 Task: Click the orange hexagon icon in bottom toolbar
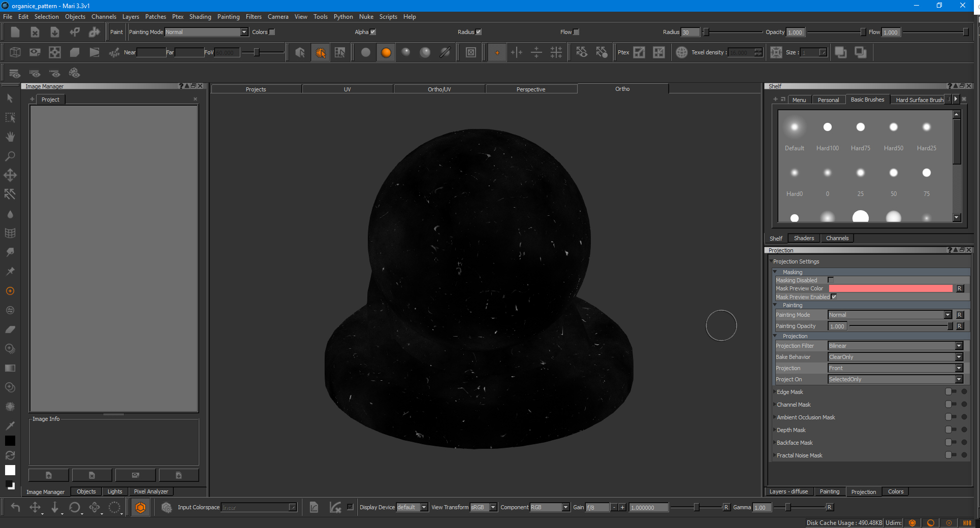(x=141, y=507)
